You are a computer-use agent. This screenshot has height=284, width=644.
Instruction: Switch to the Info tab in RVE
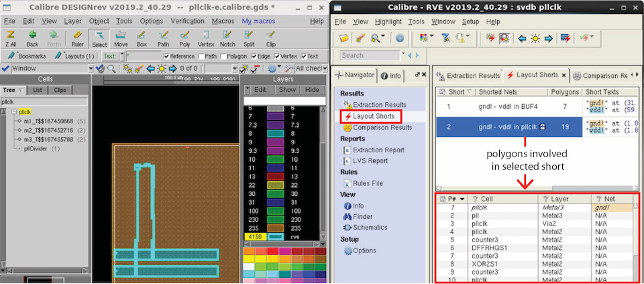[391, 76]
